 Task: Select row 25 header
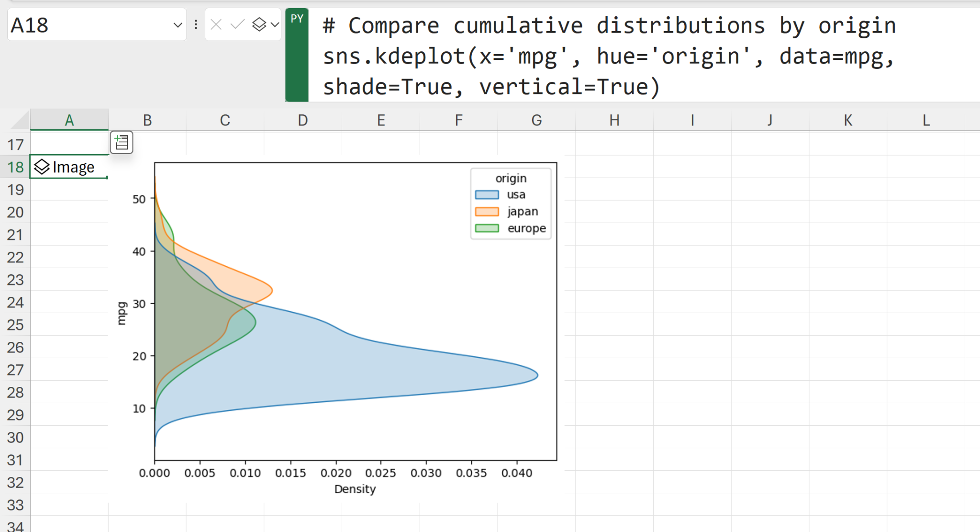tap(15, 325)
